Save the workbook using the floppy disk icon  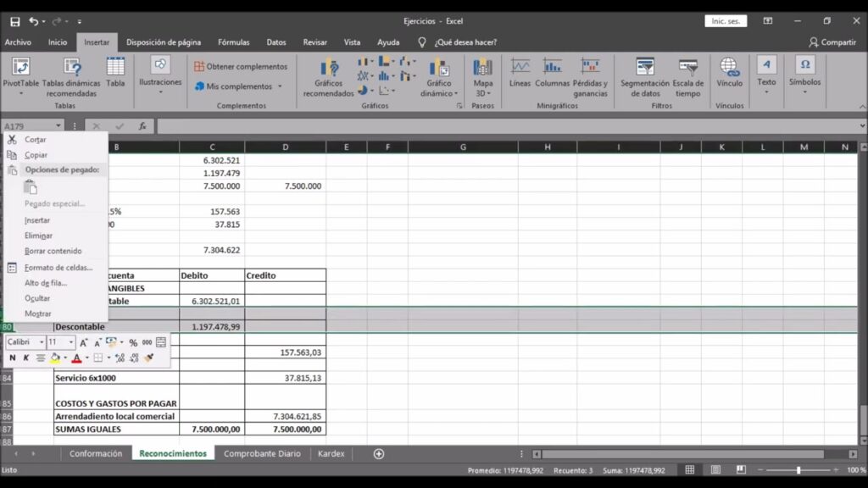(x=14, y=20)
